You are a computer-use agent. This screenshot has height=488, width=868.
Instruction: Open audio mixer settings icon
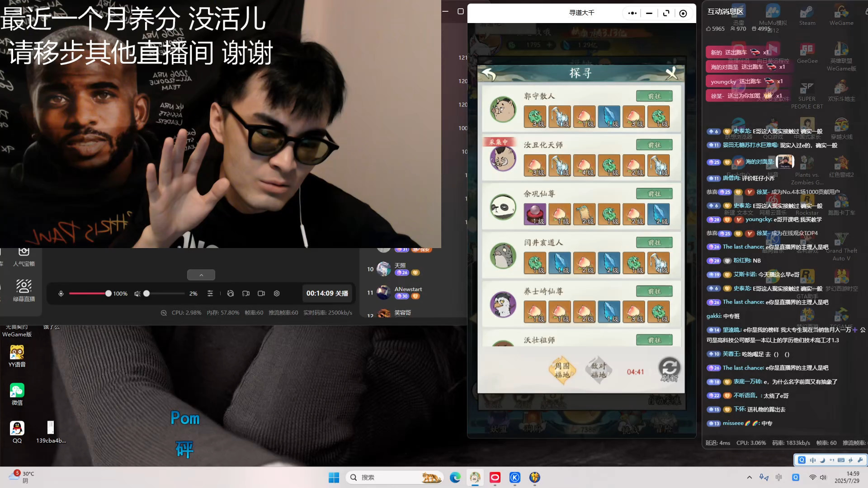point(210,294)
